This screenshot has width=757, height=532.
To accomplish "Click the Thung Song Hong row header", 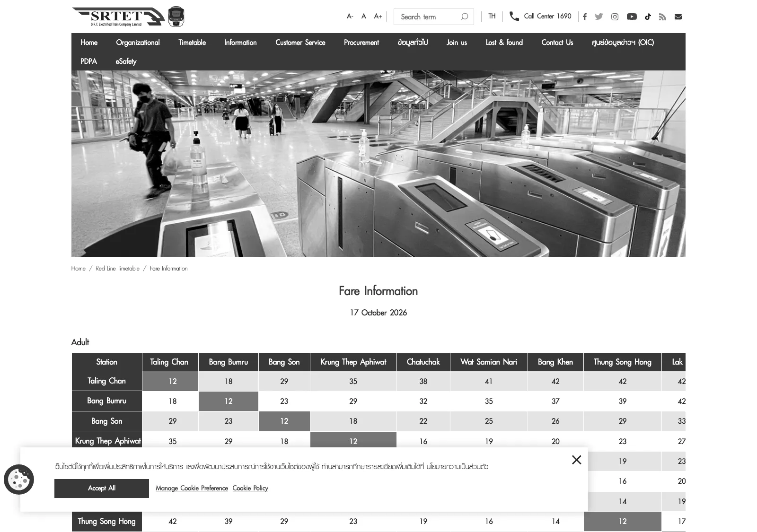I will (106, 521).
